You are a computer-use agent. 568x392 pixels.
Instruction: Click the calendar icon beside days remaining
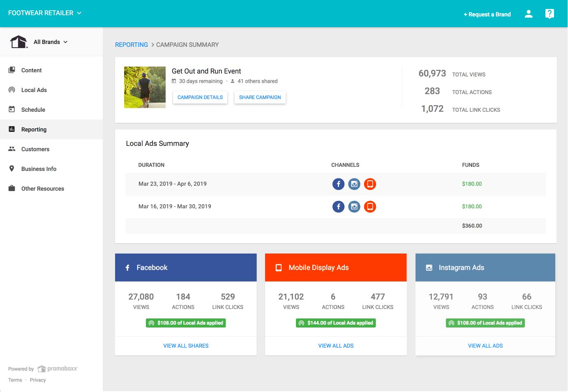[x=174, y=81]
